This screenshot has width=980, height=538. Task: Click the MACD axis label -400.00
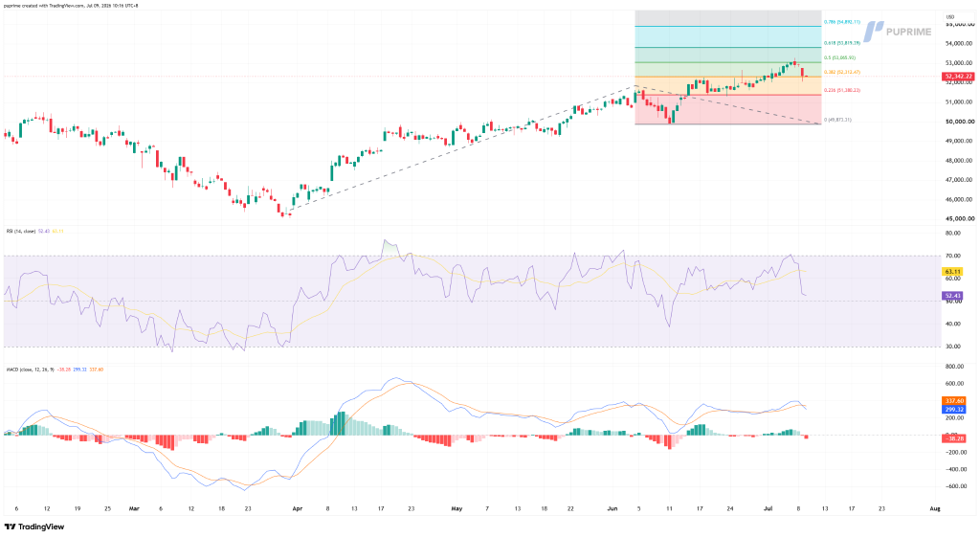955,469
